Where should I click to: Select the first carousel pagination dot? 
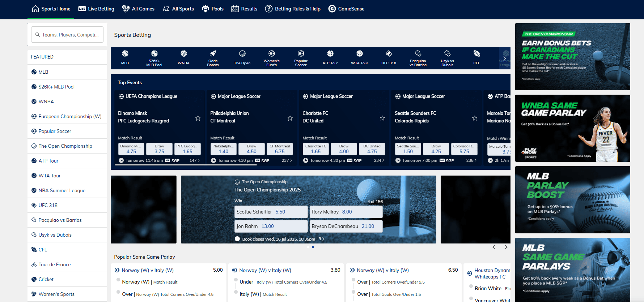pyautogui.click(x=308, y=247)
